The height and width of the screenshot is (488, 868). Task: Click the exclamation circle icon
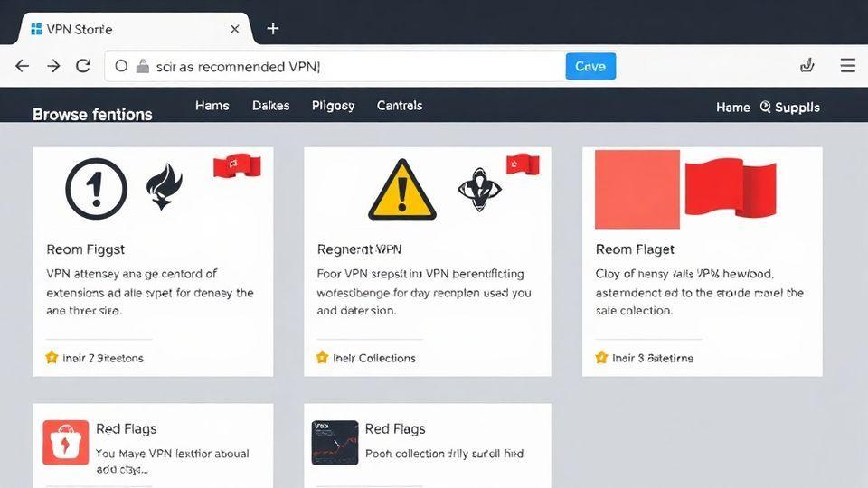click(97, 189)
